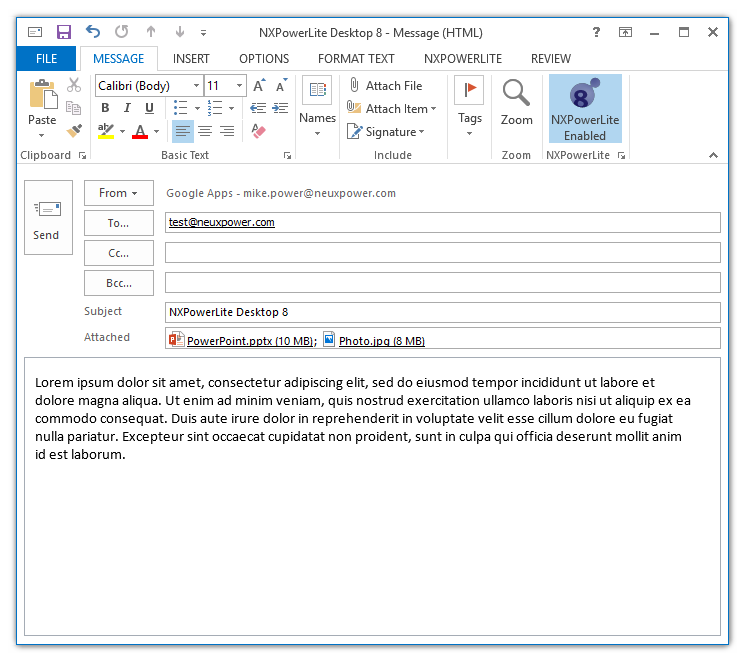
Task: Switch to the FORMAT TEXT tab
Action: click(x=356, y=59)
